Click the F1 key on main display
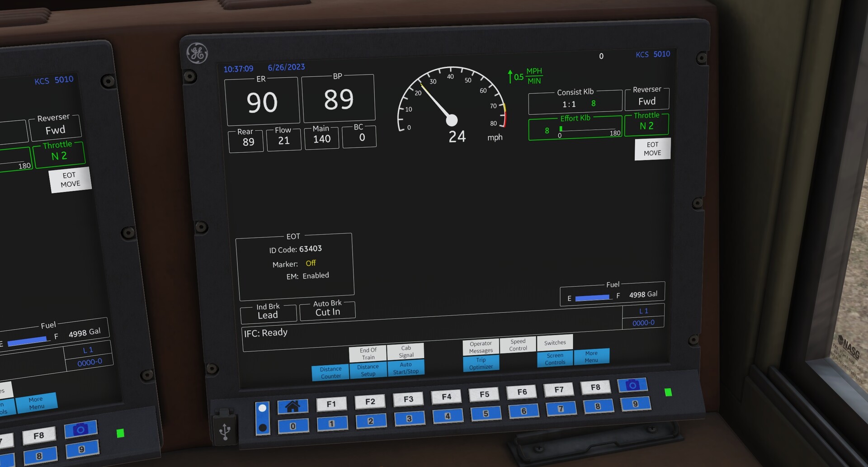The height and width of the screenshot is (467, 868). coord(331,404)
